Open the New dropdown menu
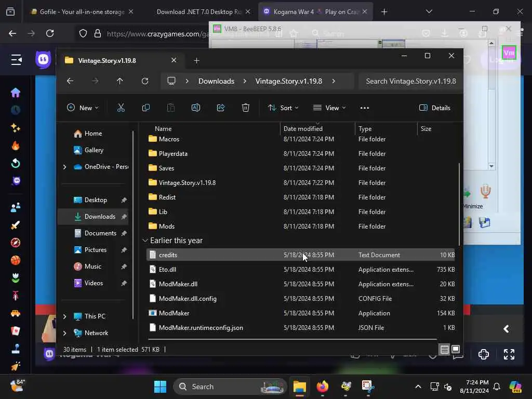 coord(83,108)
